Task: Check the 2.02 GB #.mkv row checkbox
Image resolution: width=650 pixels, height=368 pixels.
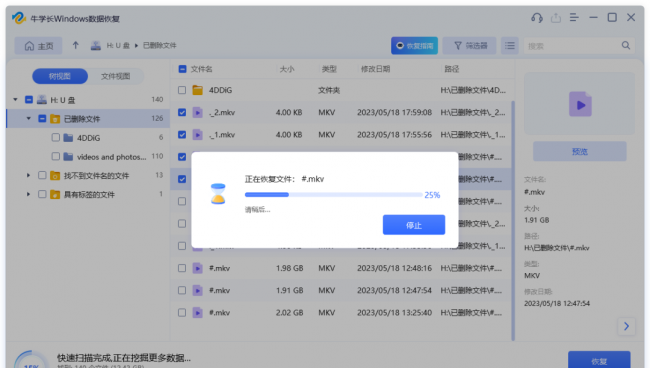Action: point(182,312)
